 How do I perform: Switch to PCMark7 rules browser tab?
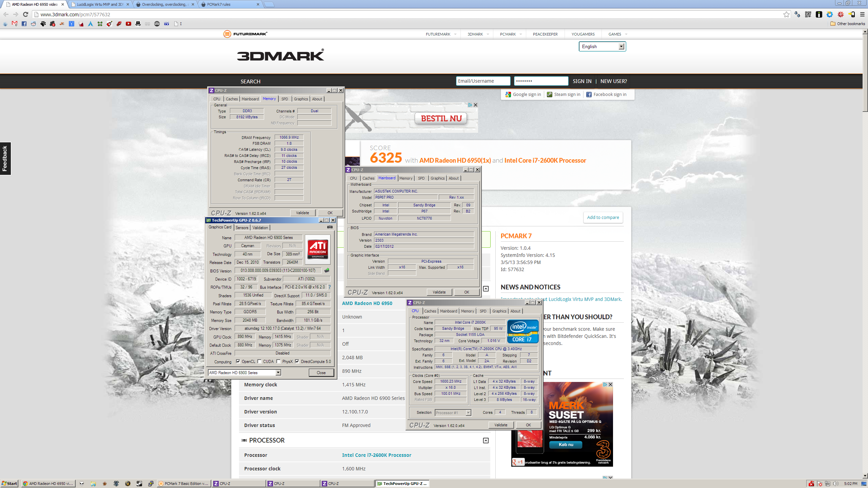[x=230, y=4]
